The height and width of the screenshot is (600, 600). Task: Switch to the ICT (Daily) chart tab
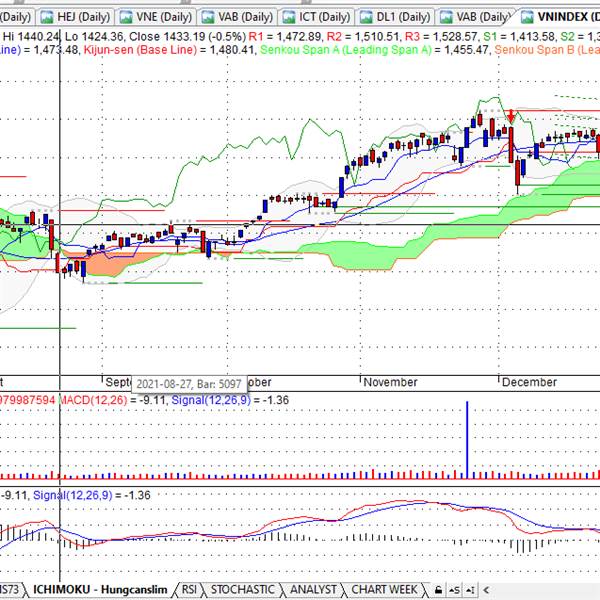(316, 17)
